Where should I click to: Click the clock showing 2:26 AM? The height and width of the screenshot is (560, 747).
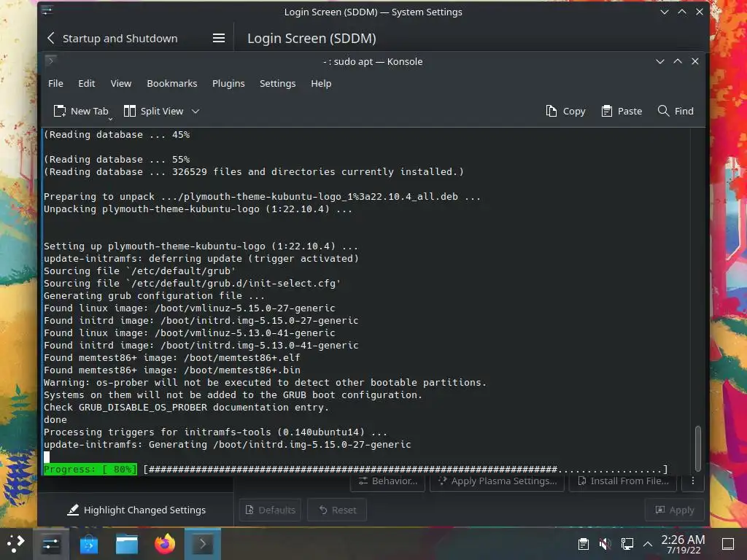coord(683,544)
